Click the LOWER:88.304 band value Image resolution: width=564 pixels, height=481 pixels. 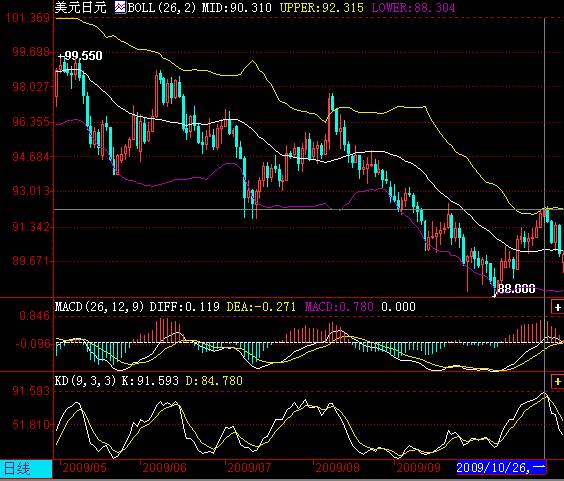[413, 8]
